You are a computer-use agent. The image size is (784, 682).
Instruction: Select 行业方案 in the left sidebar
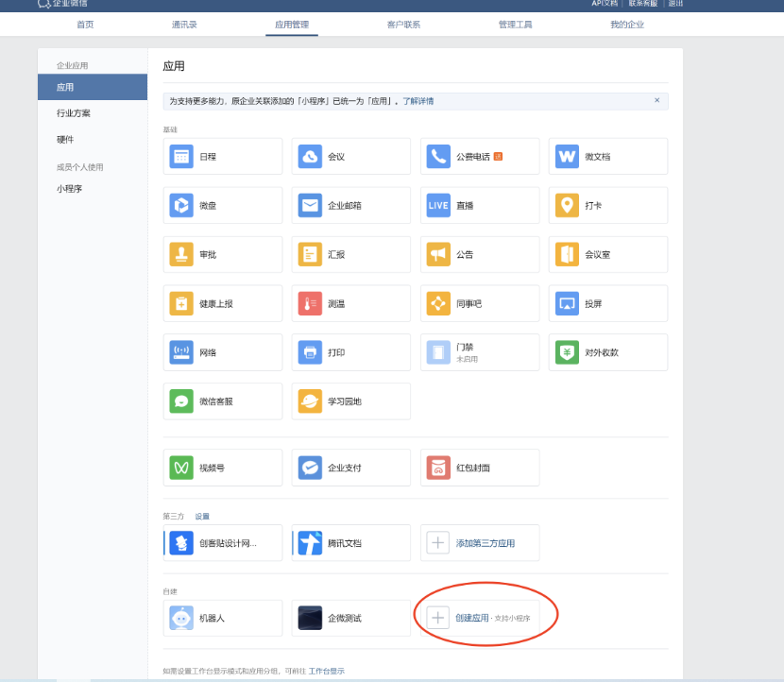coord(74,113)
